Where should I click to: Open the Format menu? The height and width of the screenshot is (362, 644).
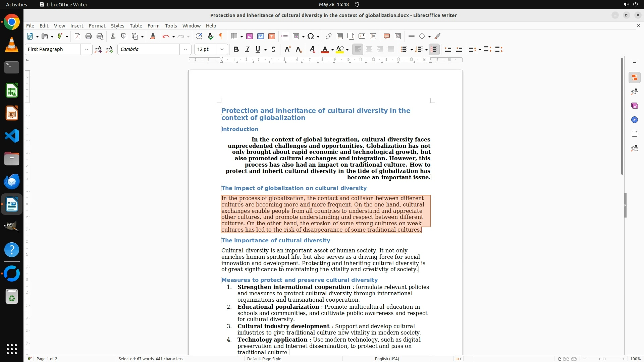[x=97, y=25]
